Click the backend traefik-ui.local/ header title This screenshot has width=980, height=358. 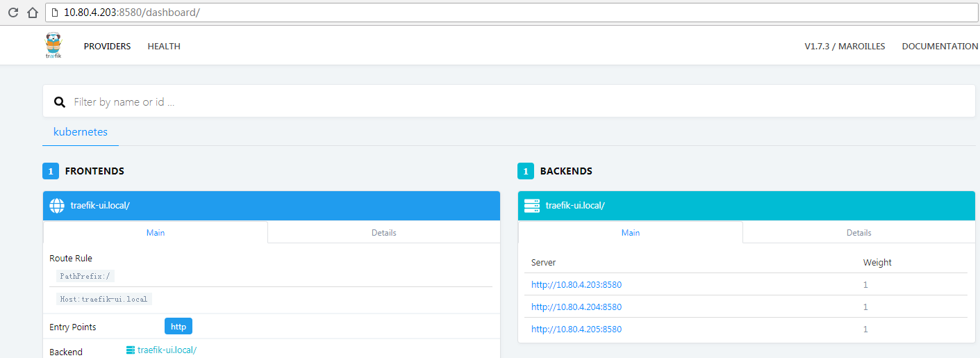click(575, 206)
